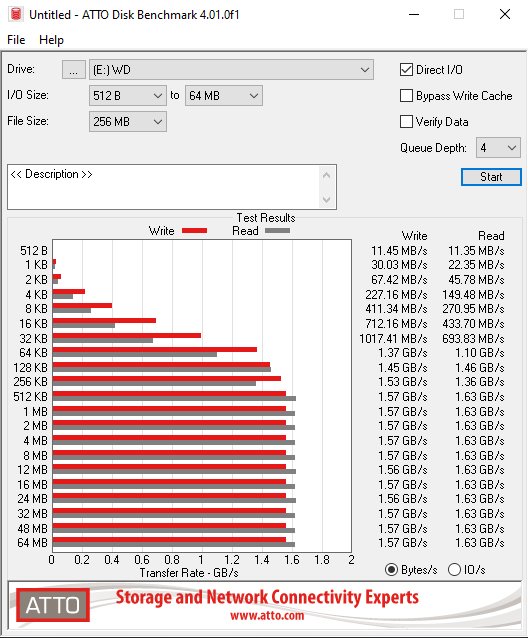
Task: Click the ATTO logo in the banner
Action: pos(52,605)
